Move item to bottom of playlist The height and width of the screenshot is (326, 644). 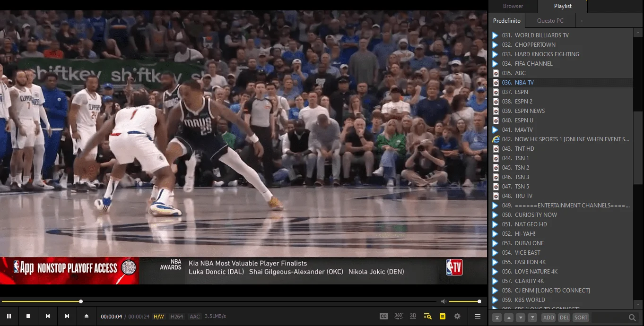[x=532, y=317]
